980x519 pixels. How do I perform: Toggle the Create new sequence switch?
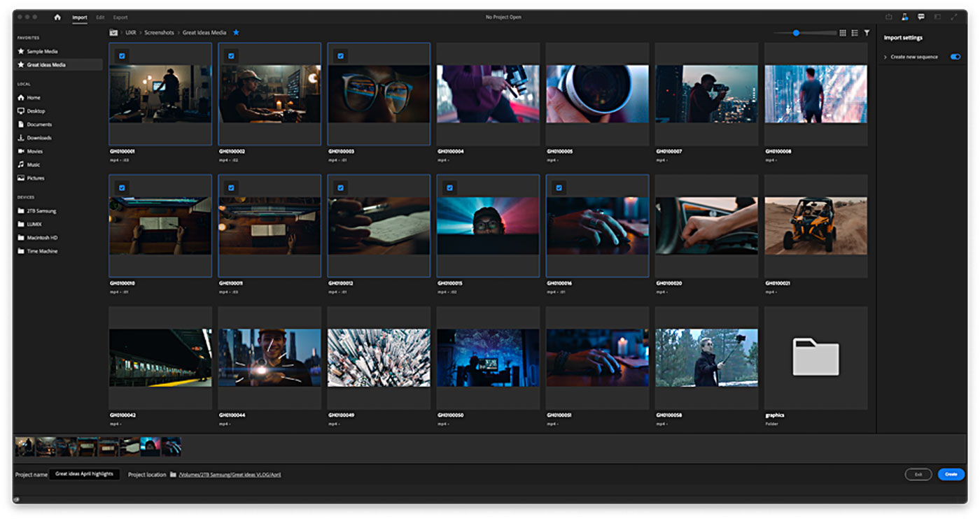(955, 57)
